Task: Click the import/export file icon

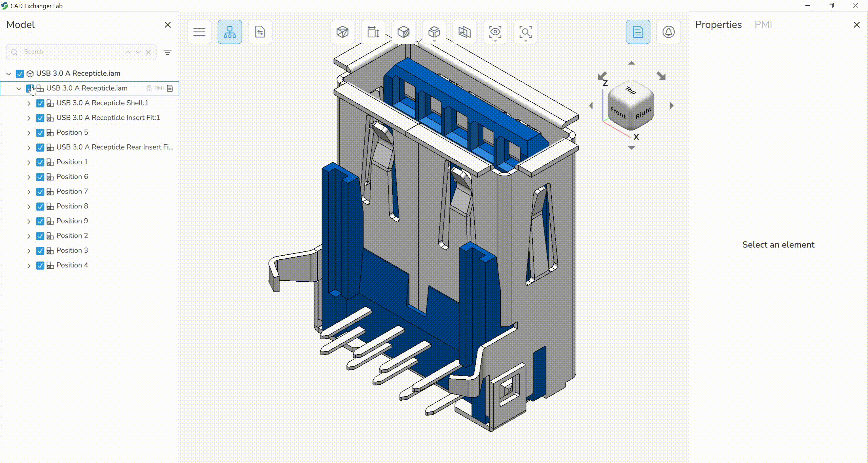Action: (260, 32)
